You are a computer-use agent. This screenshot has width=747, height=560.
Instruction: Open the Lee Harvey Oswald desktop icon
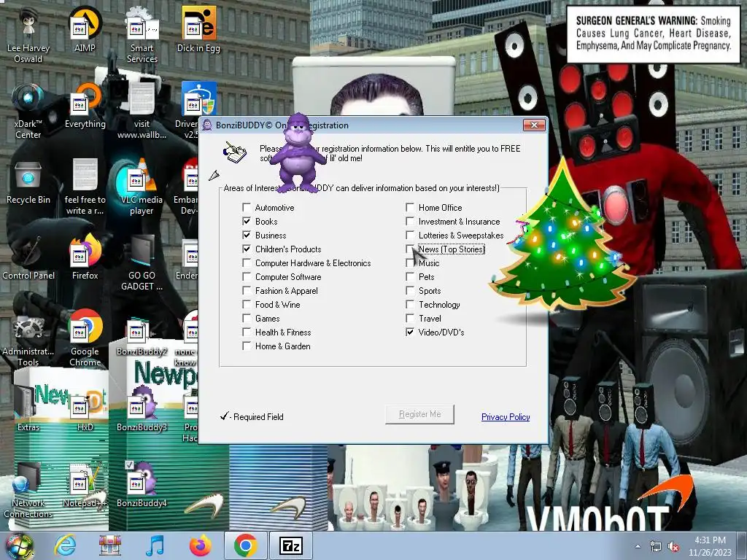coord(28,34)
